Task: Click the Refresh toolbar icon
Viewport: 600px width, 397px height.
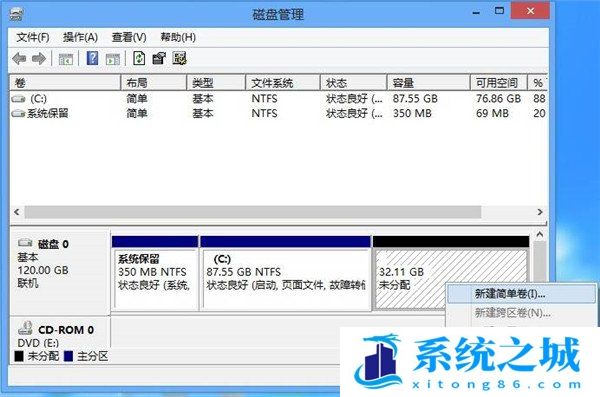Action: point(139,59)
